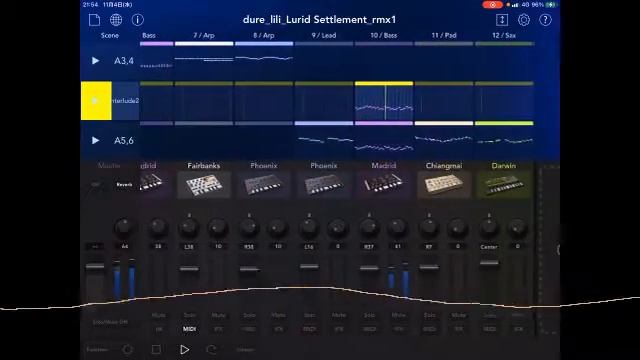This screenshot has width=640, height=360.
Task: Select the 11 / Pad track header
Action: click(444, 36)
